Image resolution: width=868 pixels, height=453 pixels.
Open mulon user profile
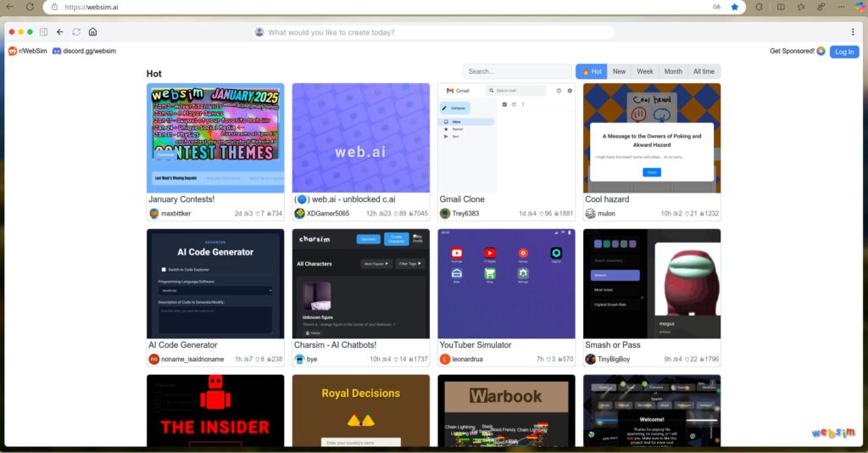606,214
